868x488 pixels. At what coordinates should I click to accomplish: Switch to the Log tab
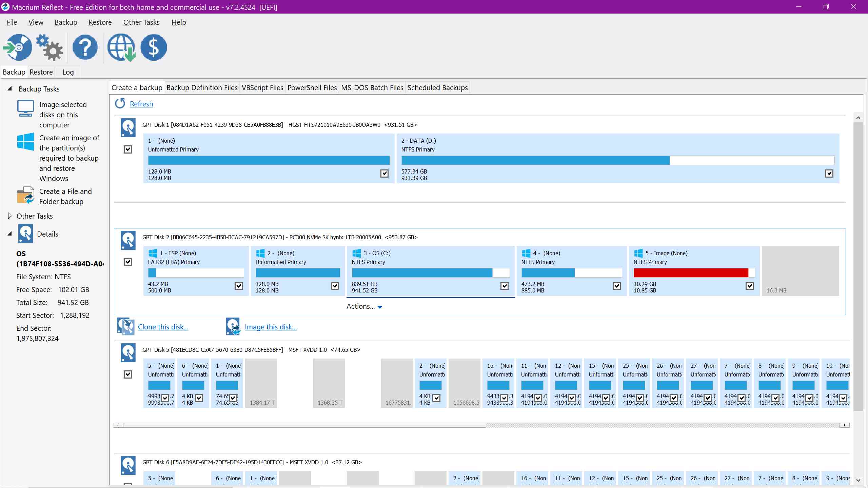point(68,72)
